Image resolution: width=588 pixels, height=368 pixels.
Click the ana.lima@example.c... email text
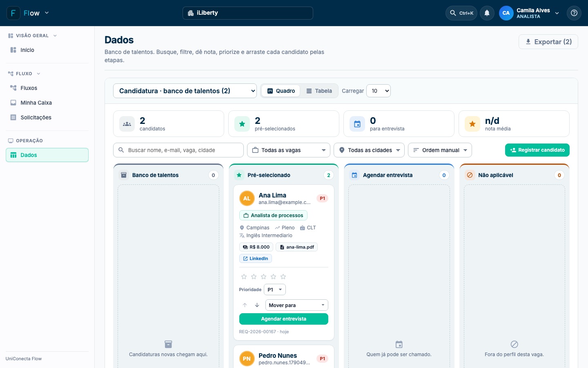[x=285, y=202]
